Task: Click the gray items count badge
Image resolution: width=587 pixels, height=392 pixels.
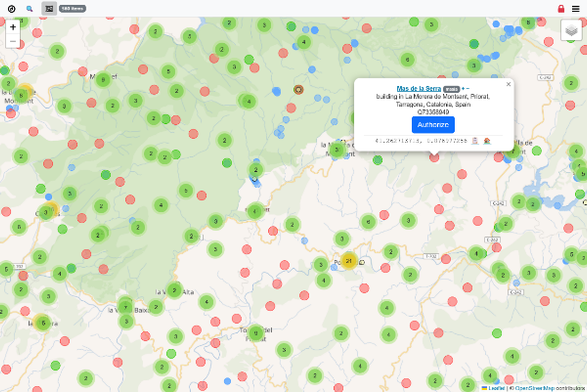Action: 72,9
